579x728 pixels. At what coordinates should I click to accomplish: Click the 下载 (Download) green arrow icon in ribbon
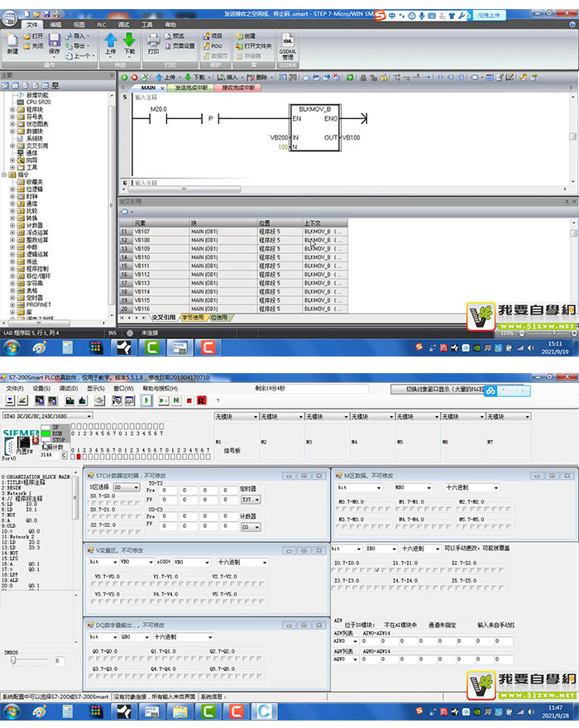pyautogui.click(x=129, y=40)
